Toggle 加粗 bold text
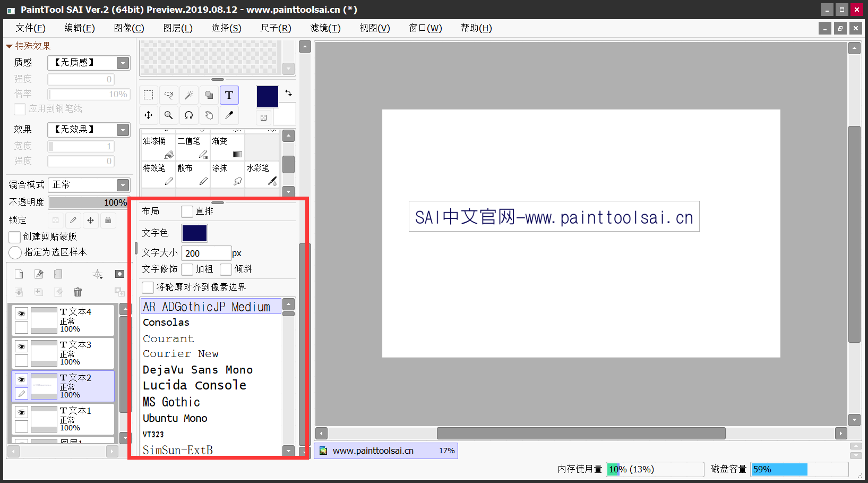This screenshot has width=868, height=483. point(187,269)
